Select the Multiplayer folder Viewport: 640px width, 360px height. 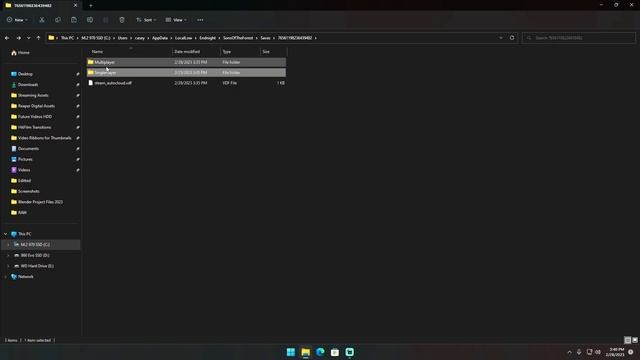click(187, 62)
